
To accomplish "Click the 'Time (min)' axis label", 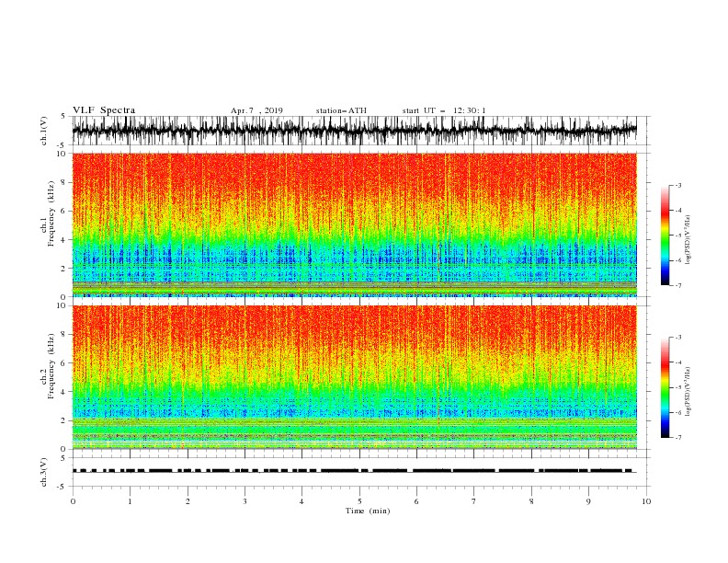I will (x=368, y=511).
